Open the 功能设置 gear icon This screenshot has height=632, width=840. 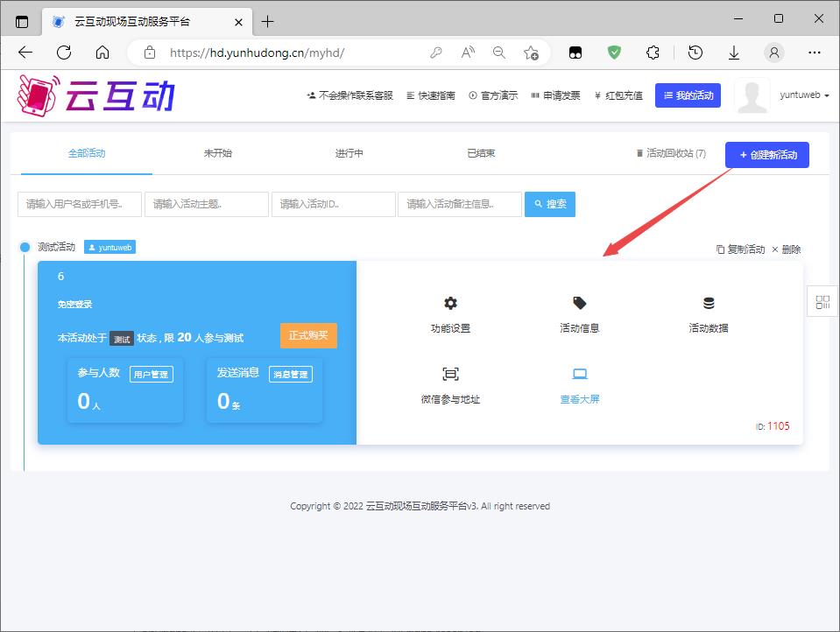[450, 303]
